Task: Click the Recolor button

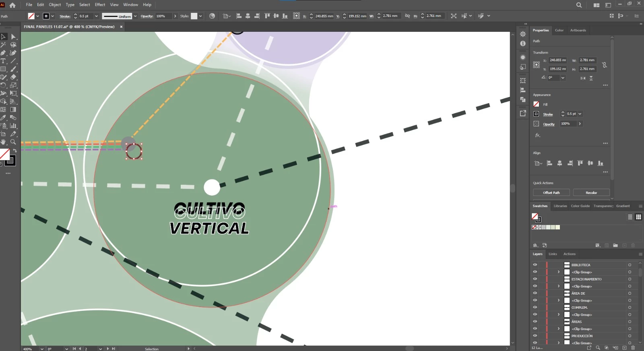Action: (591, 193)
